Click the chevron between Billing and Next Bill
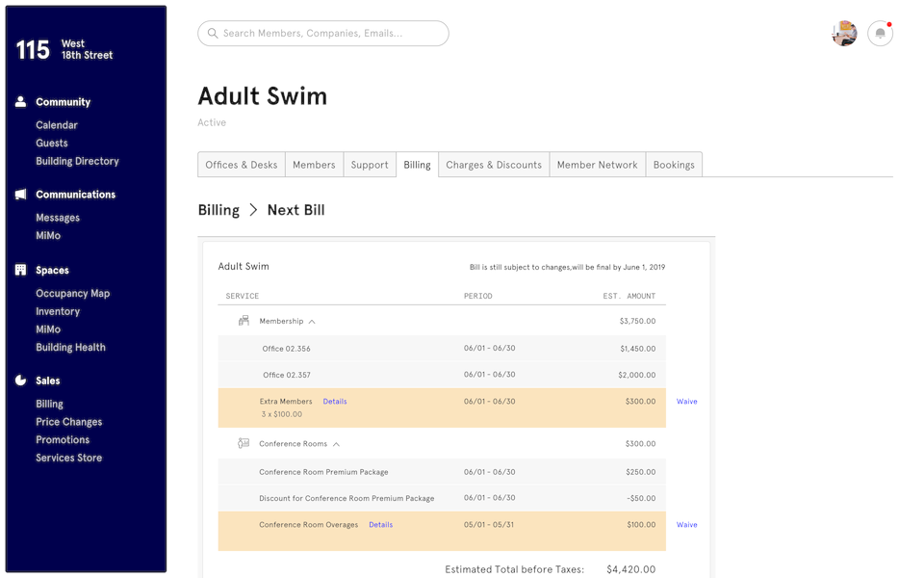Image resolution: width=924 pixels, height=578 pixels. [253, 210]
